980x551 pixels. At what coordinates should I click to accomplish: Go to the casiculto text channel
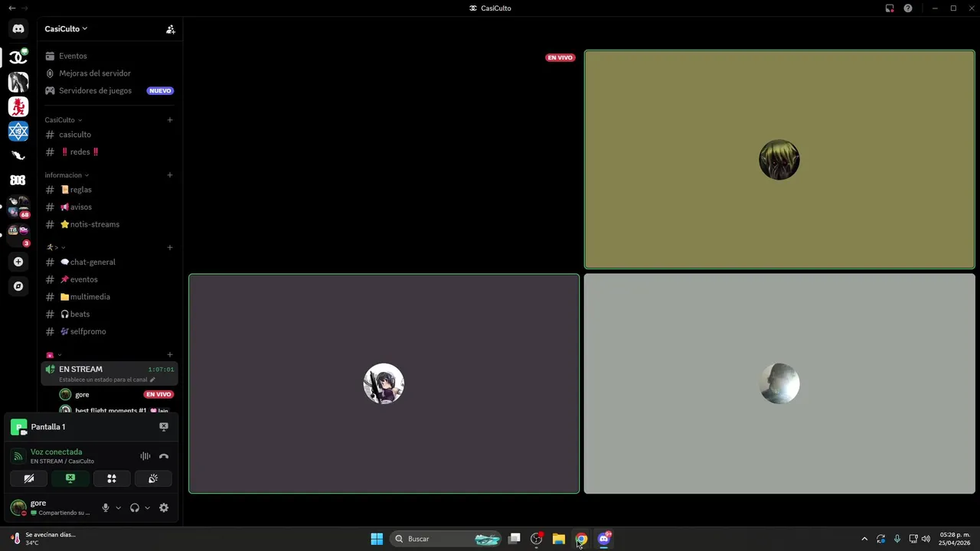click(x=109, y=135)
